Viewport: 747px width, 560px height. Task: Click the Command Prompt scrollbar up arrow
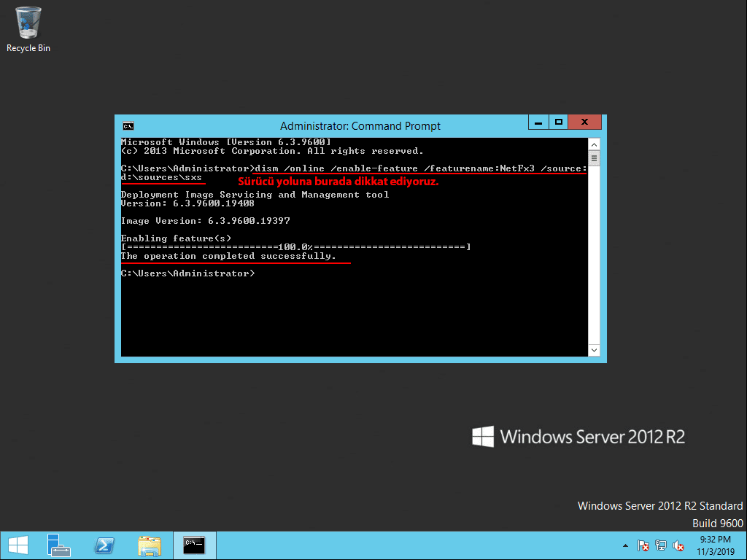coord(594,144)
